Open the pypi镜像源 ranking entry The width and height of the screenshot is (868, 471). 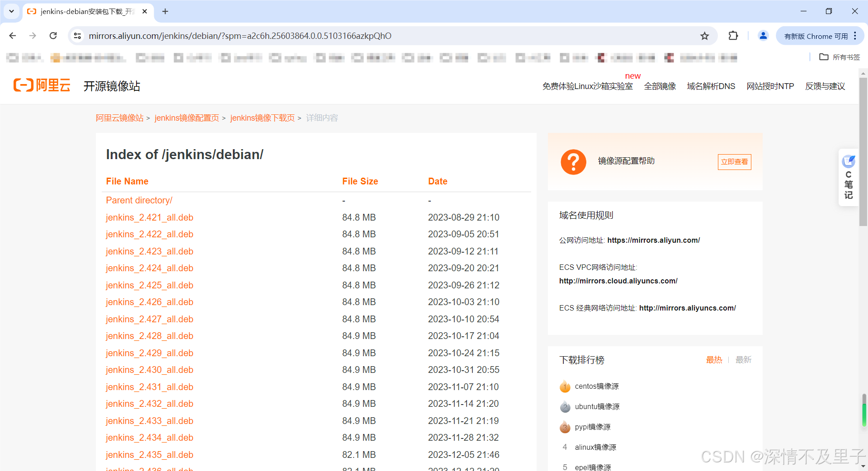click(593, 427)
